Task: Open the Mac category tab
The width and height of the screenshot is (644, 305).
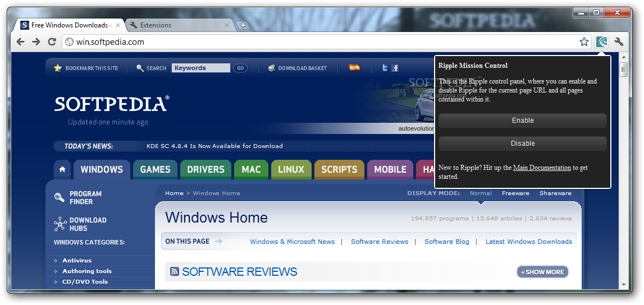Action: pyautogui.click(x=251, y=169)
